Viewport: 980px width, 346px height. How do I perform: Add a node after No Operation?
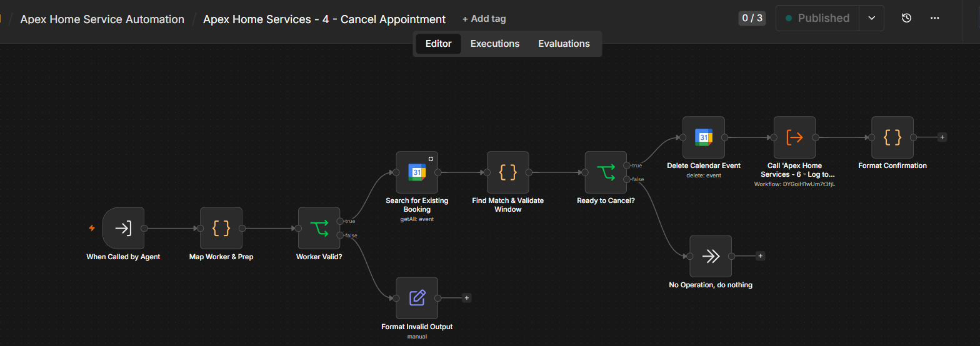[x=760, y=256]
